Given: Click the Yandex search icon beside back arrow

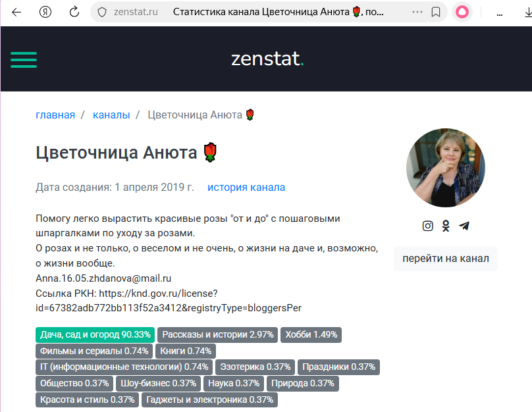Looking at the screenshot, I should pos(45,12).
